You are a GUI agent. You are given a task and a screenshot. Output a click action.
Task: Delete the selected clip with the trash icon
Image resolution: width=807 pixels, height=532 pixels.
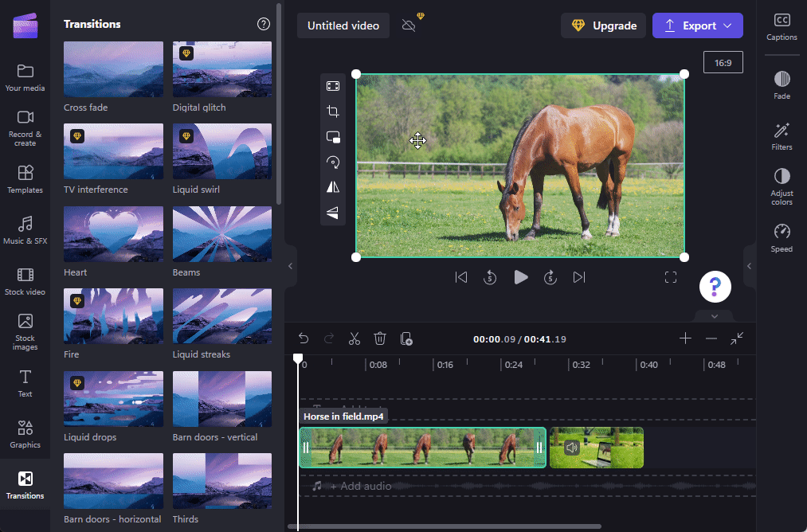[380, 338]
